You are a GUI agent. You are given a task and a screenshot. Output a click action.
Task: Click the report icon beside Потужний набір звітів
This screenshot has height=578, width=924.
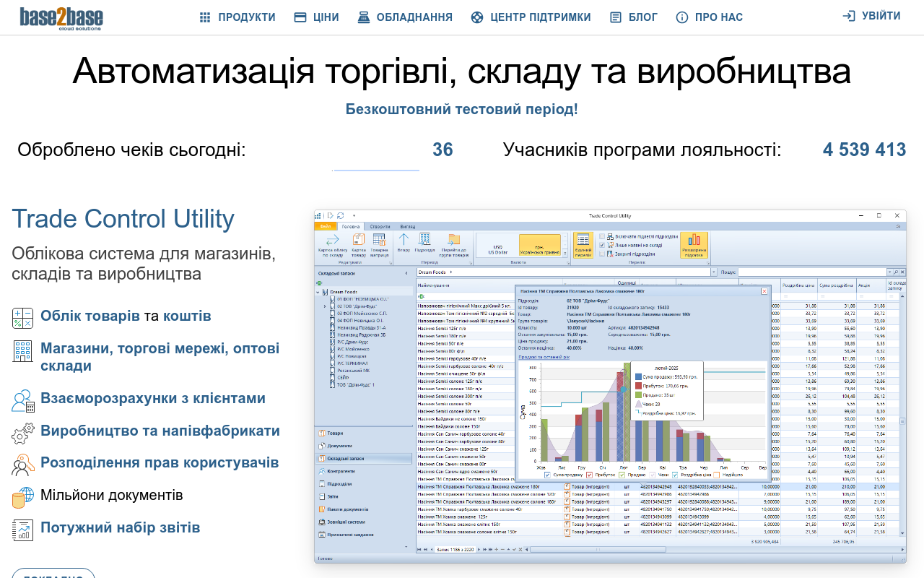click(x=23, y=530)
